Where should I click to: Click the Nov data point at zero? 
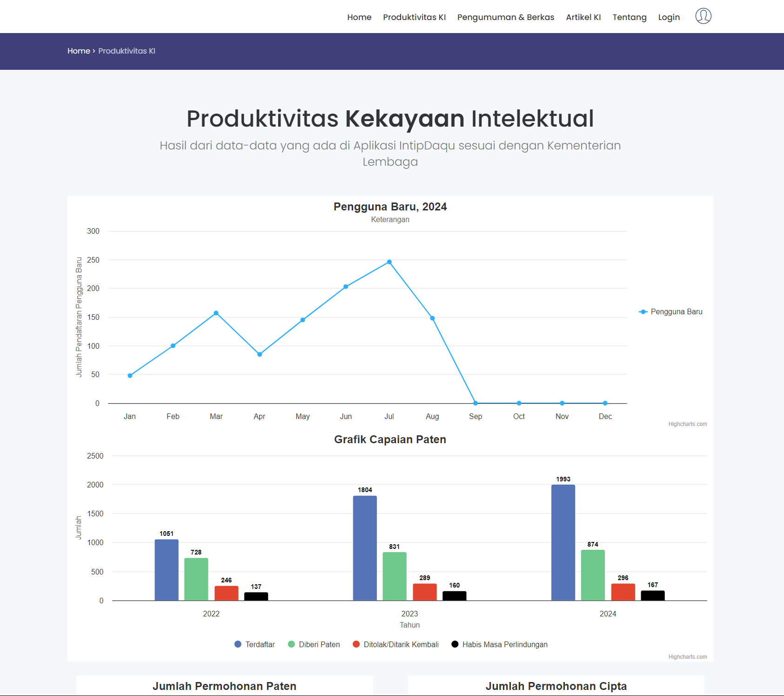point(562,403)
